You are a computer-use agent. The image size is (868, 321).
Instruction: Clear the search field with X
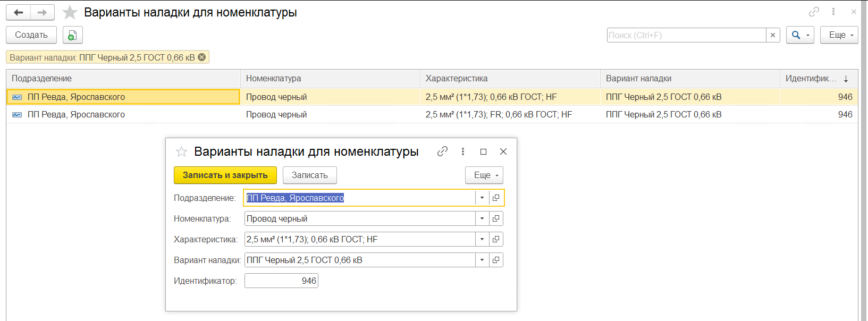[x=773, y=35]
